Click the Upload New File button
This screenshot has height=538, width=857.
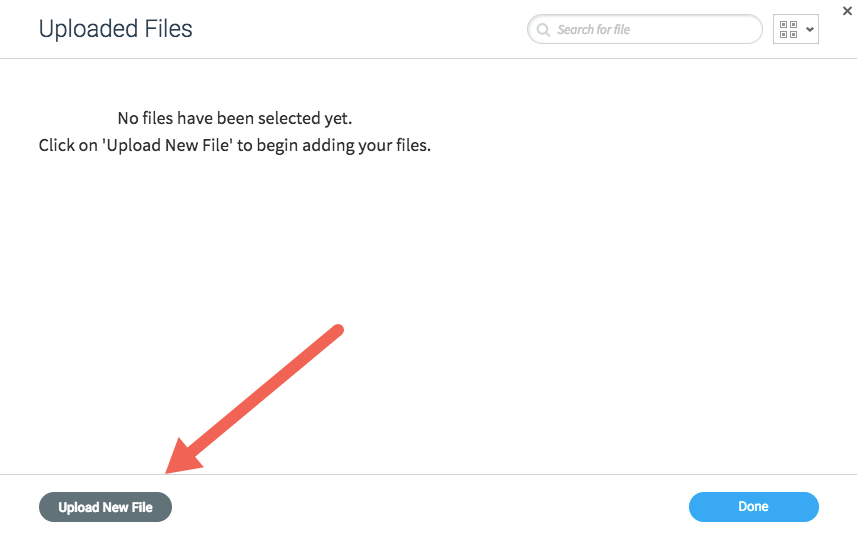coord(105,507)
